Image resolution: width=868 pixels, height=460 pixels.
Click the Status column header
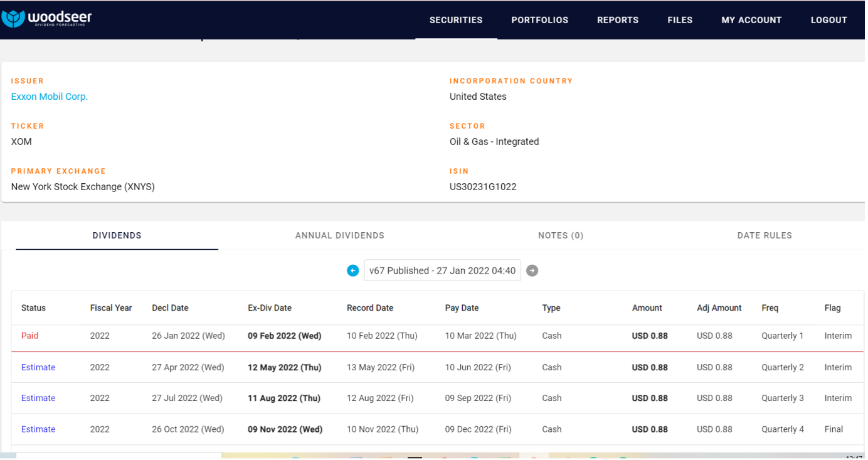click(x=33, y=308)
